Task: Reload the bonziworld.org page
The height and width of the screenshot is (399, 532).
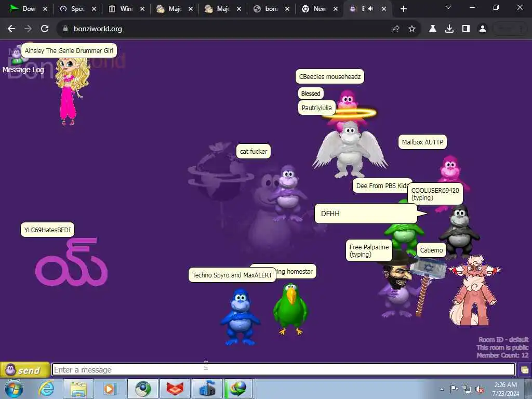Action: click(45, 29)
